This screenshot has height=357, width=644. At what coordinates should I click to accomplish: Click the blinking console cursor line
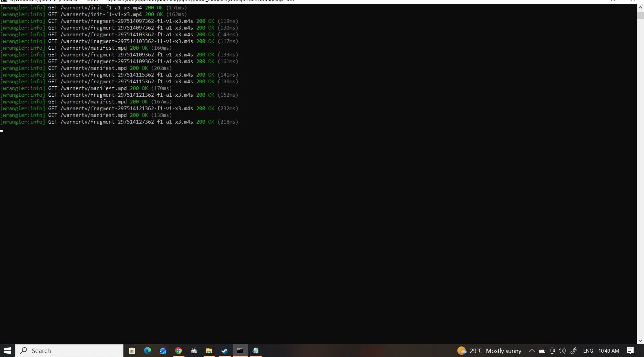(2, 130)
